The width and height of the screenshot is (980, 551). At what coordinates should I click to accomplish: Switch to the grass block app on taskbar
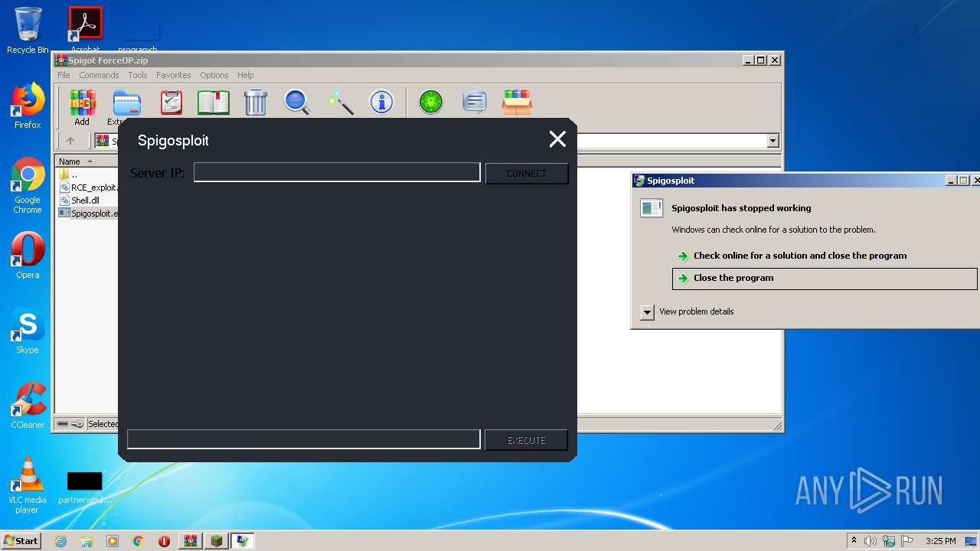[x=217, y=541]
